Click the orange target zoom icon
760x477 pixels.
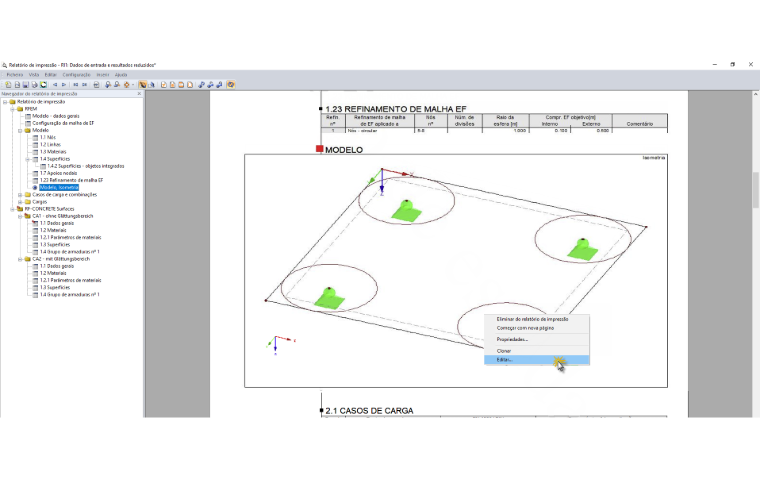pyautogui.click(x=127, y=84)
